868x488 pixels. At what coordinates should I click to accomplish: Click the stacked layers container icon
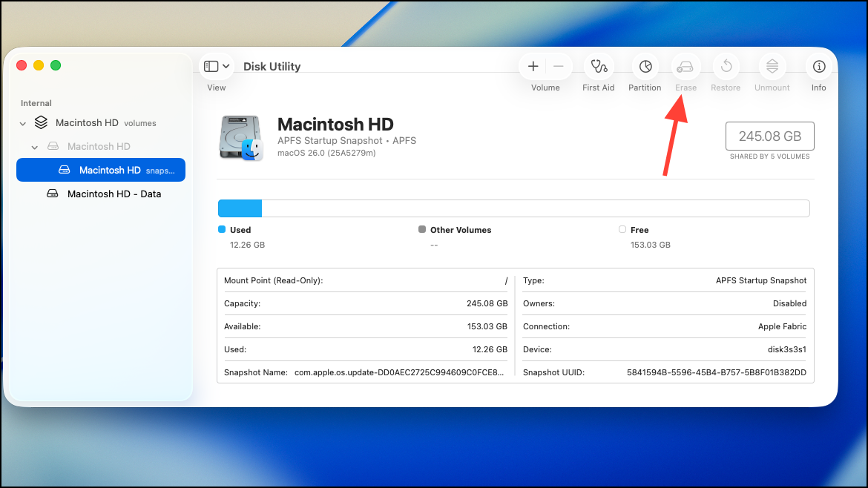click(41, 122)
